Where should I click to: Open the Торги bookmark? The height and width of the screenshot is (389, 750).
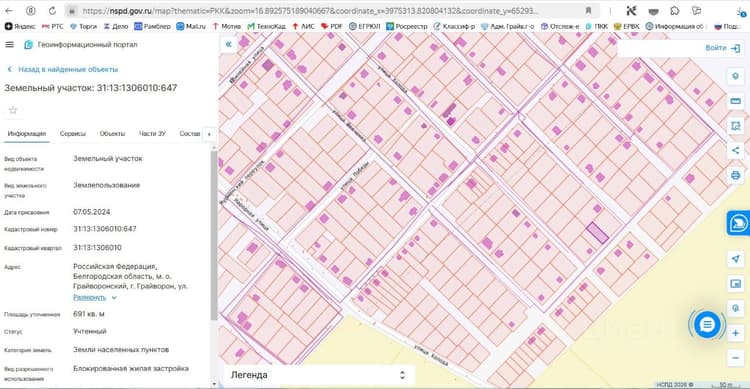click(84, 26)
